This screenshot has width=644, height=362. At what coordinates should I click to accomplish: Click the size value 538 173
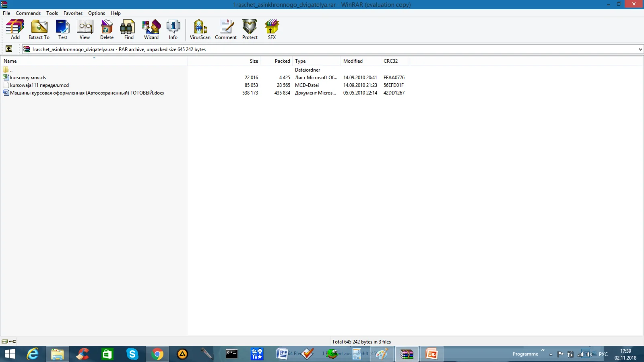pyautogui.click(x=250, y=93)
